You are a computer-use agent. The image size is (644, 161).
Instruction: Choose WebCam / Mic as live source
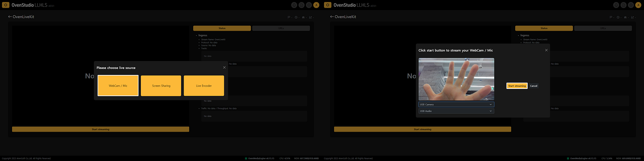(118, 86)
